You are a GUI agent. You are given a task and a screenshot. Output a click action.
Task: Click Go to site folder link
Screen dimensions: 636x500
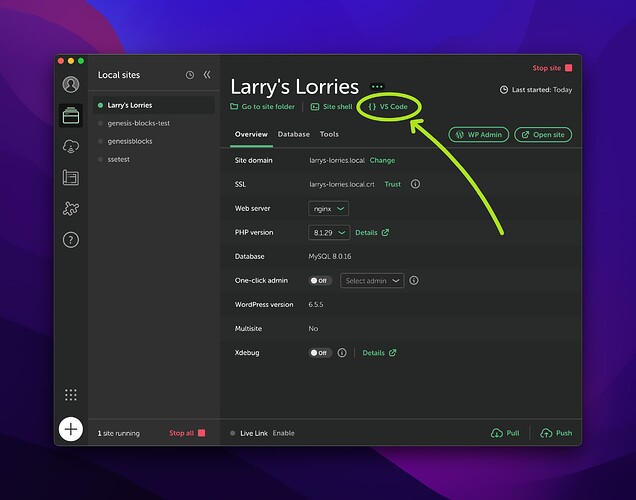pyautogui.click(x=268, y=107)
